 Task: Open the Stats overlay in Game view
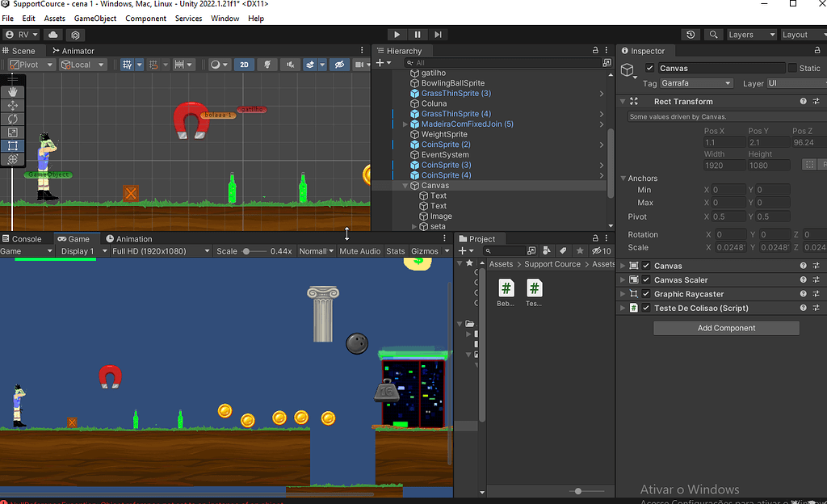tap(395, 250)
